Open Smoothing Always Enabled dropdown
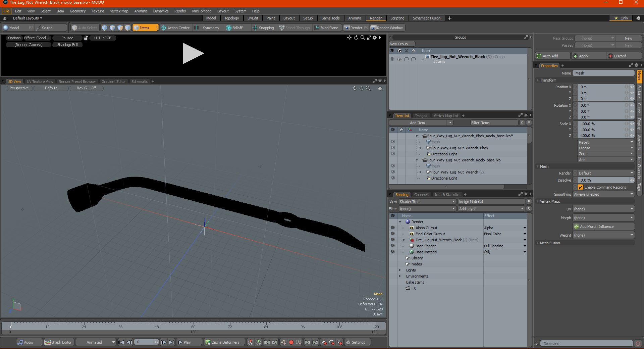Image resolution: width=644 pixels, height=349 pixels. [603, 194]
